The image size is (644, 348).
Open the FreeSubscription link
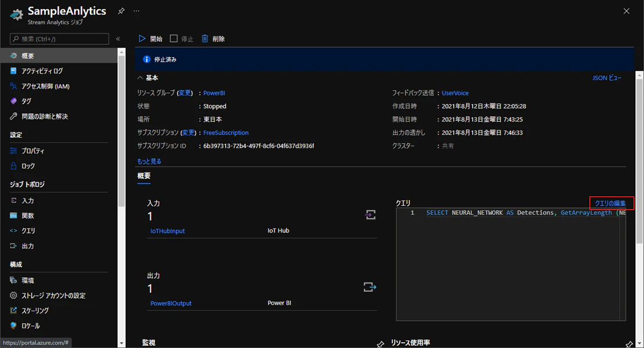pos(226,132)
